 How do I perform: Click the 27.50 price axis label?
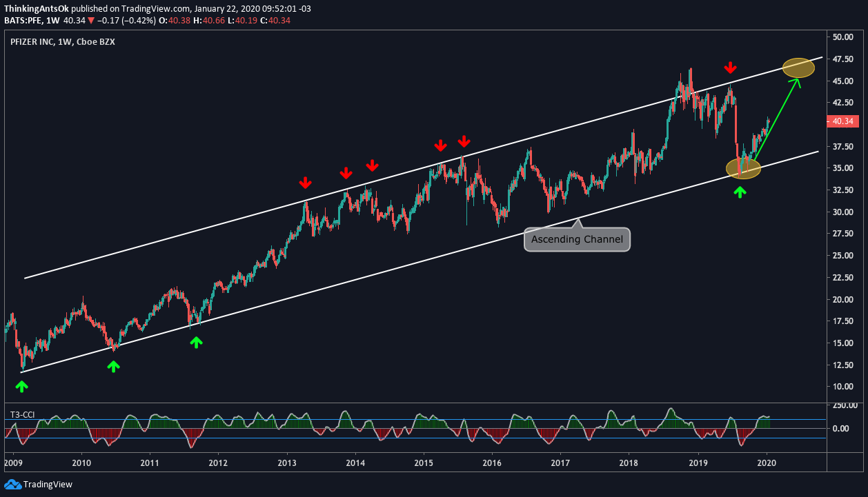click(845, 234)
